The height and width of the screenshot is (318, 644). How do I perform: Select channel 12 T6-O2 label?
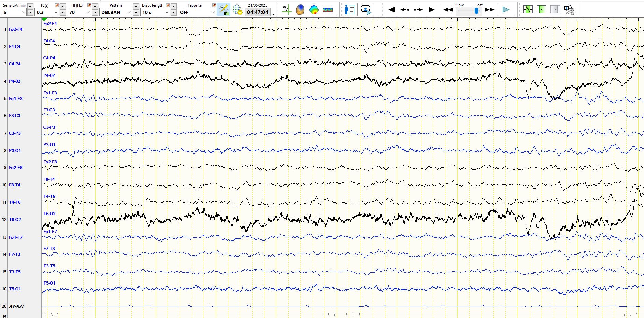(15, 220)
